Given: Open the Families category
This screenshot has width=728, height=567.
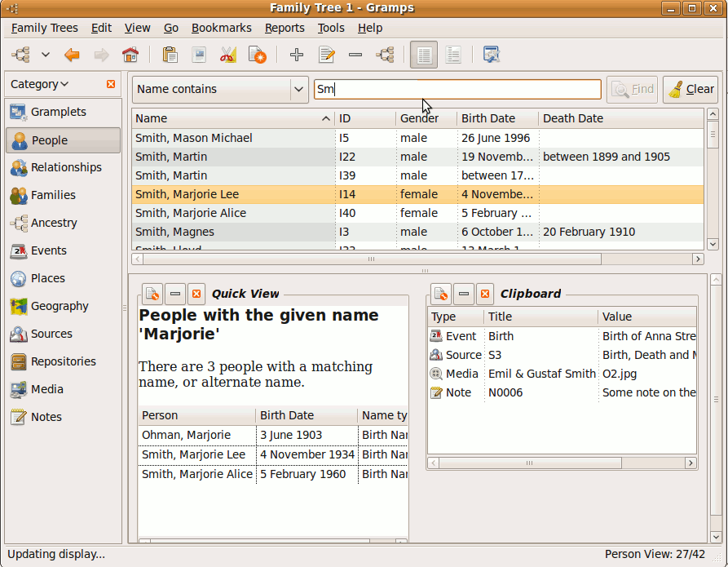Looking at the screenshot, I should (x=63, y=195).
